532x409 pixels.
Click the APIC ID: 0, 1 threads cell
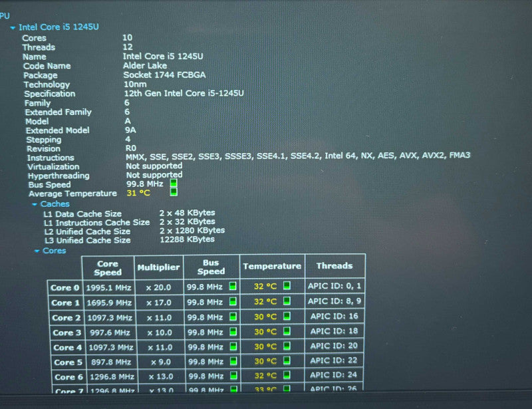(334, 286)
